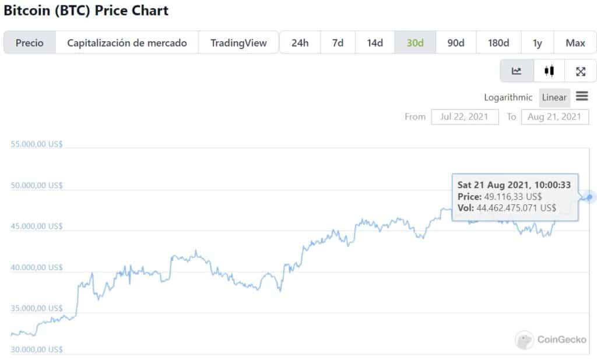
Task: Choose the 14d range
Action: coord(375,43)
